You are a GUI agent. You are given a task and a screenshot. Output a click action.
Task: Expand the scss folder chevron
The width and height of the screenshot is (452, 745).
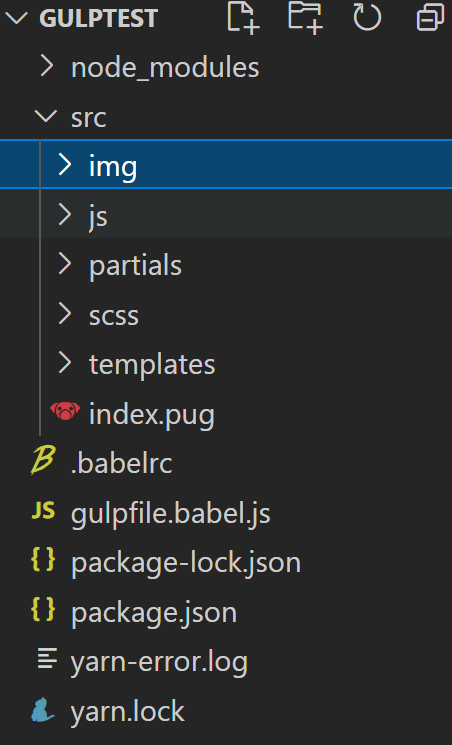click(x=65, y=314)
